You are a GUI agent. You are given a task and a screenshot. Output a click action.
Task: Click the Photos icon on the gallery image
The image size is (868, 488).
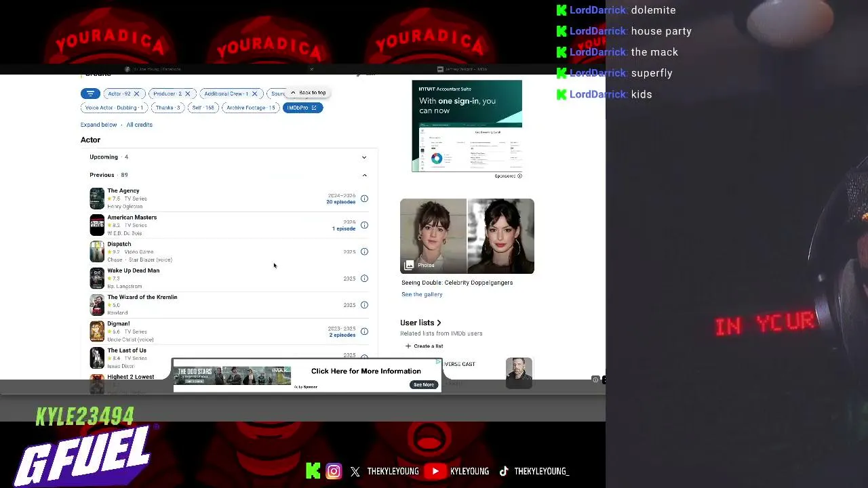point(409,265)
